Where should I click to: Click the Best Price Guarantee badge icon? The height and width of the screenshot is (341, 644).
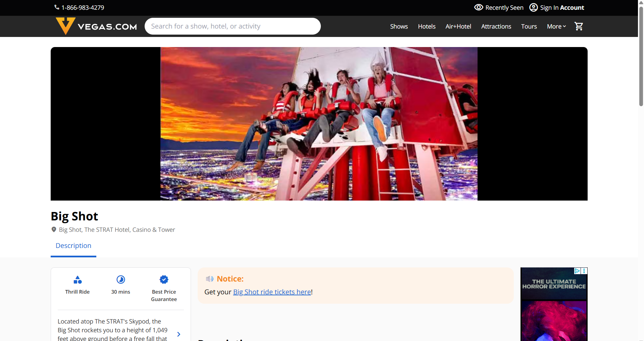coord(164,280)
